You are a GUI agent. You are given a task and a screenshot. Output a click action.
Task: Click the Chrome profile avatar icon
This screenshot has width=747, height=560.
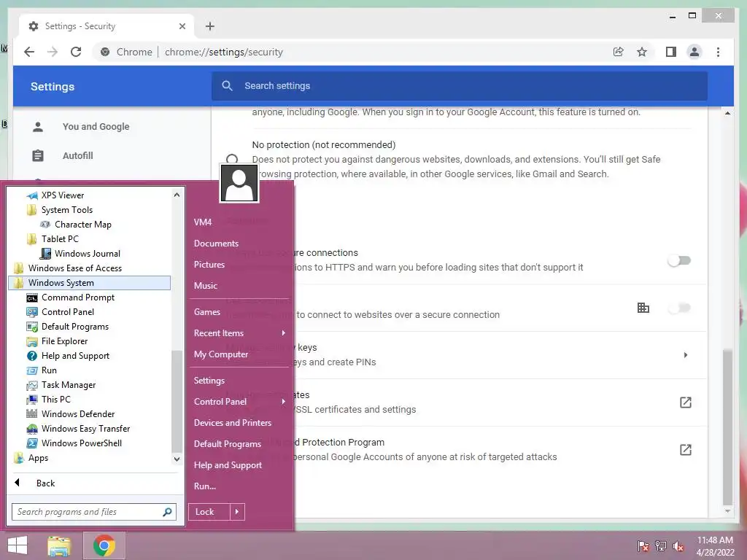point(694,52)
